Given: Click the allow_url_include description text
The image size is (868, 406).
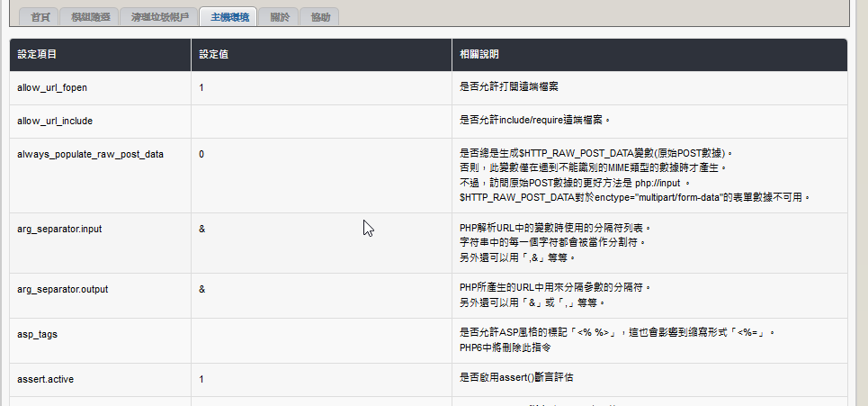Looking at the screenshot, I should pyautogui.click(x=535, y=120).
